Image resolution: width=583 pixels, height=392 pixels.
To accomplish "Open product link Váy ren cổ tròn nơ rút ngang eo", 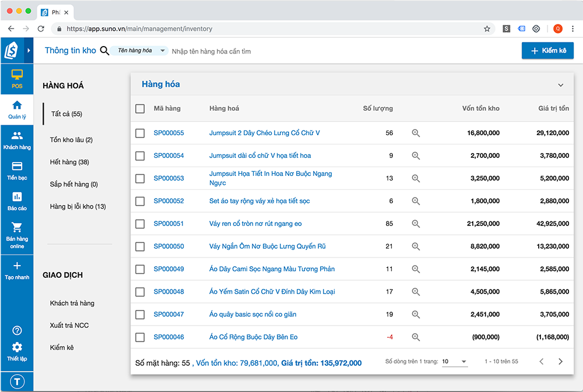I will pos(255,224).
